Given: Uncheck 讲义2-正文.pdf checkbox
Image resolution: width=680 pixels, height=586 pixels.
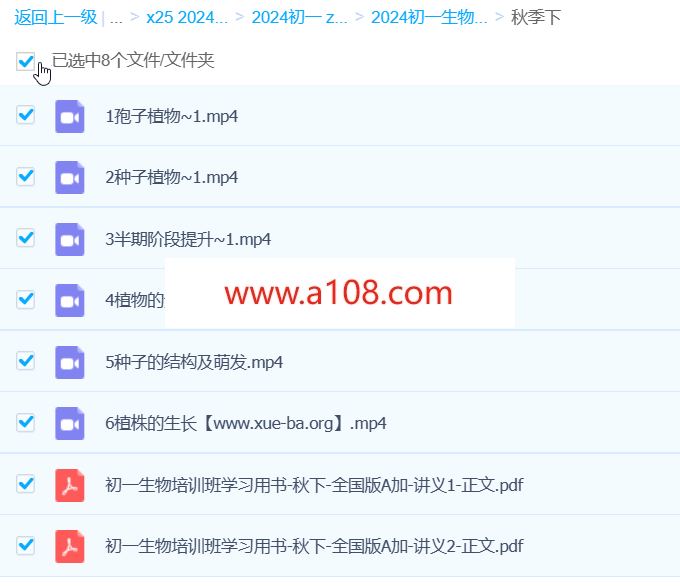Looking at the screenshot, I should coord(26,545).
